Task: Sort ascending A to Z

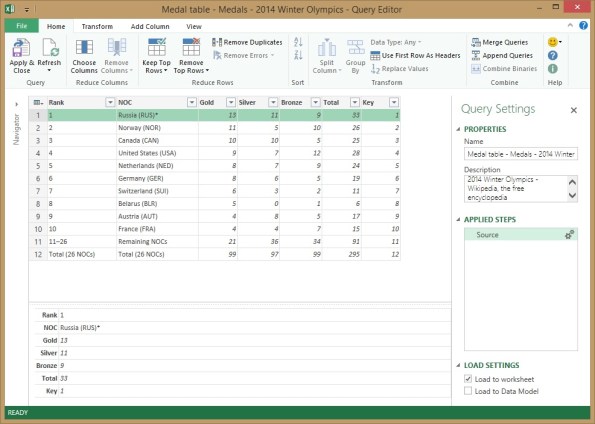Action: coord(298,42)
